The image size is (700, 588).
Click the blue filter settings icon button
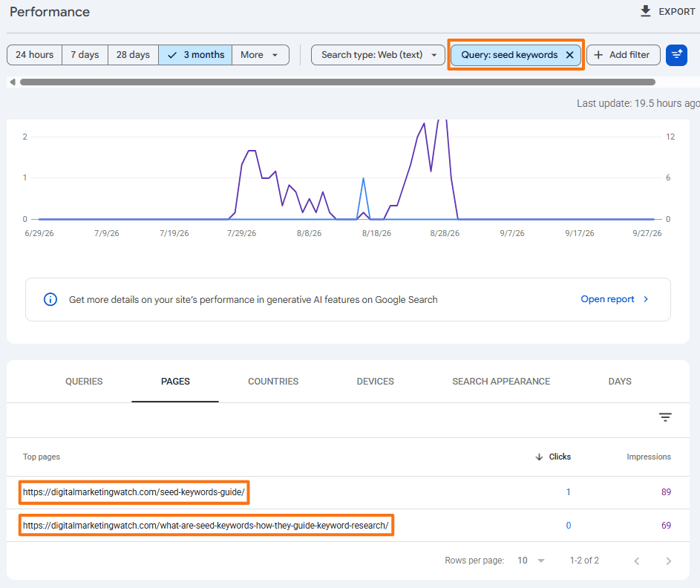(676, 55)
